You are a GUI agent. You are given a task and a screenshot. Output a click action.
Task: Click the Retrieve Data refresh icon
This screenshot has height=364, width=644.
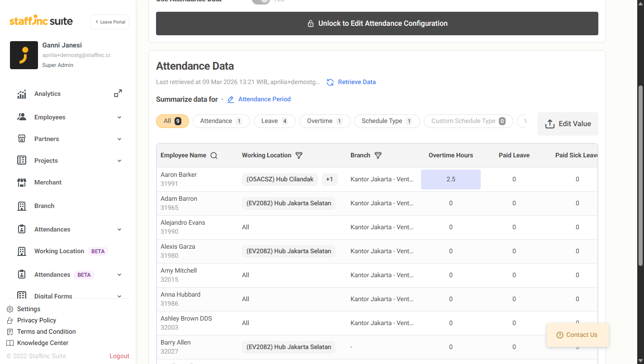coord(330,82)
